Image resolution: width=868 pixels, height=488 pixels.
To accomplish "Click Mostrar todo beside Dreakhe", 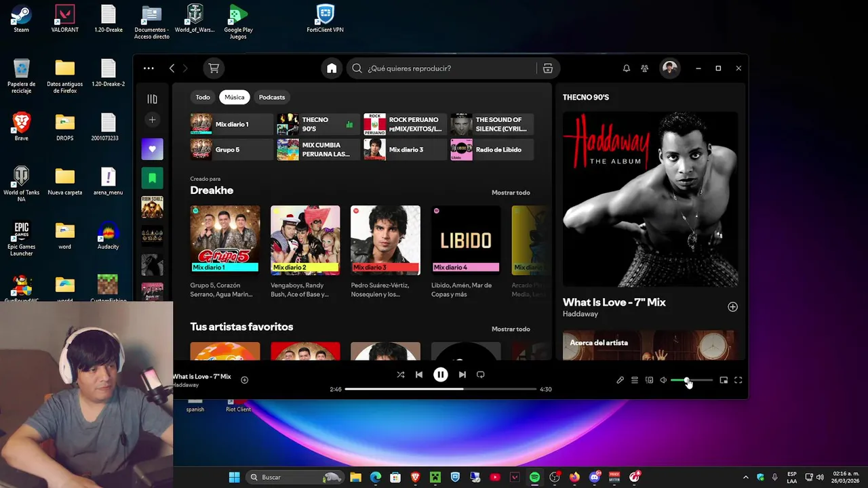I will tap(511, 192).
